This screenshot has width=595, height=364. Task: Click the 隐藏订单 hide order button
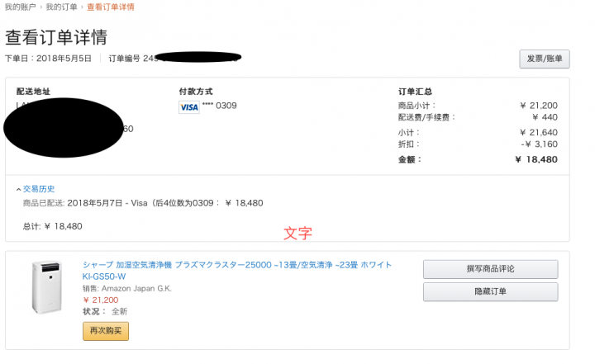tap(490, 291)
